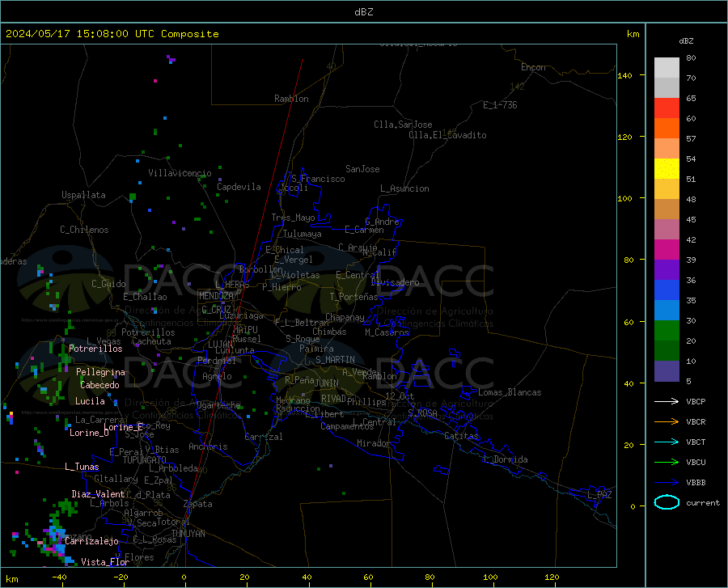Image resolution: width=728 pixels, height=588 pixels.
Task: Click the white VBCP arrow icon
Action: pos(667,401)
